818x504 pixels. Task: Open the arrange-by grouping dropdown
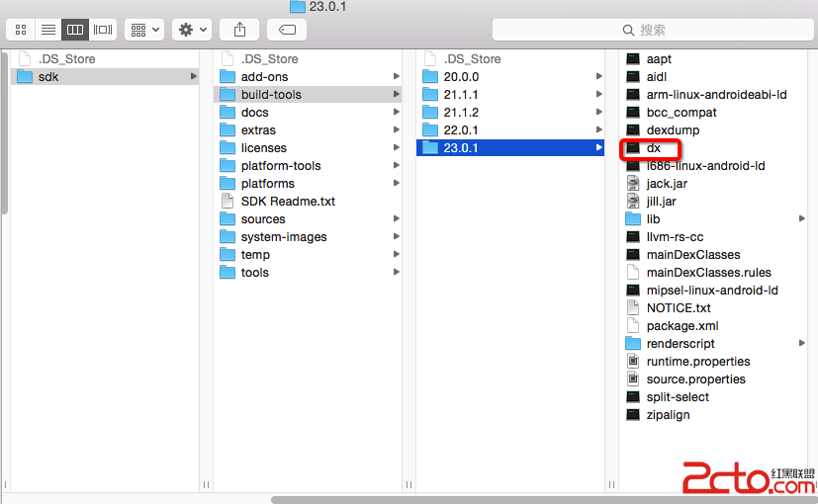[x=144, y=30]
